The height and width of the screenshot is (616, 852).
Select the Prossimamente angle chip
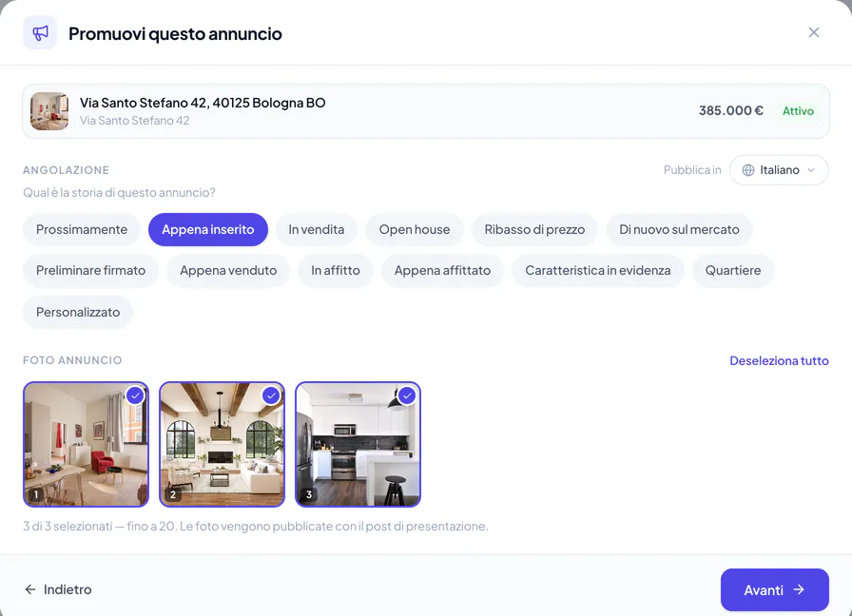pos(82,229)
